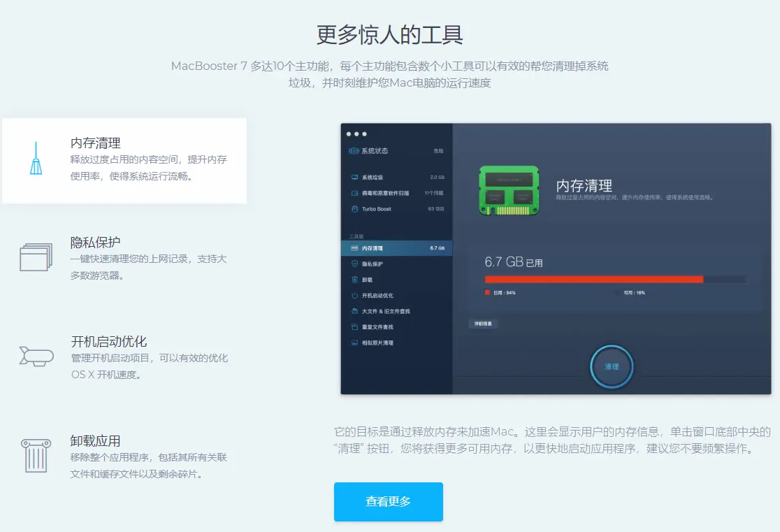Click the 查看更多 button
The image size is (780, 532).
pos(389,502)
